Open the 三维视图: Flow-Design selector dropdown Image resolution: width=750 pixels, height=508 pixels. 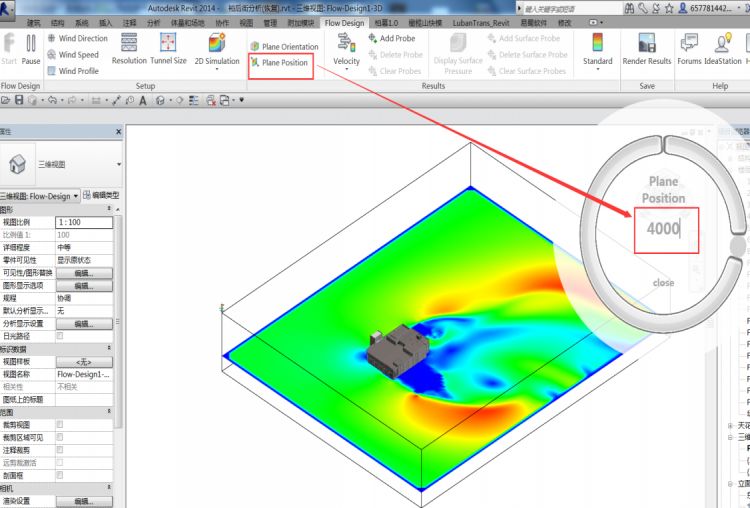pyautogui.click(x=40, y=196)
